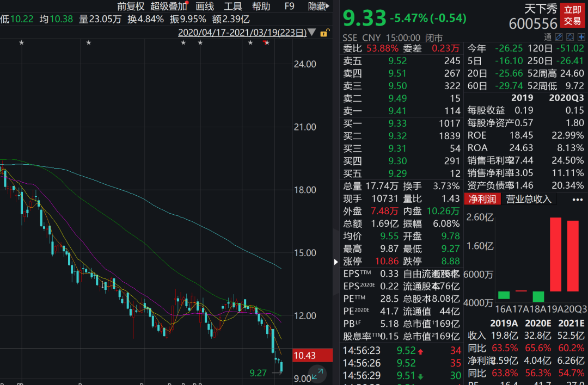Screen dimensions: 588x385
Task: Select the 净利润 tab
Action: click(482, 199)
